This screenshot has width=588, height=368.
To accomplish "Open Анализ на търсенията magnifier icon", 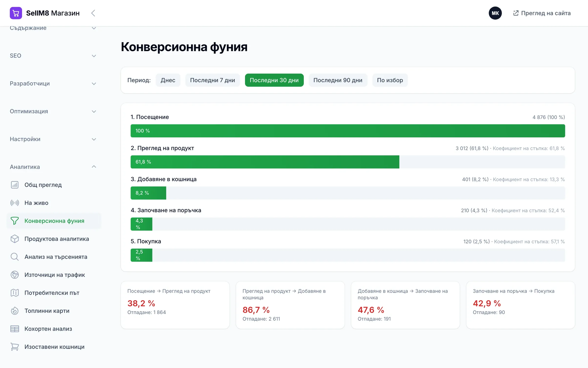I will 15,257.
